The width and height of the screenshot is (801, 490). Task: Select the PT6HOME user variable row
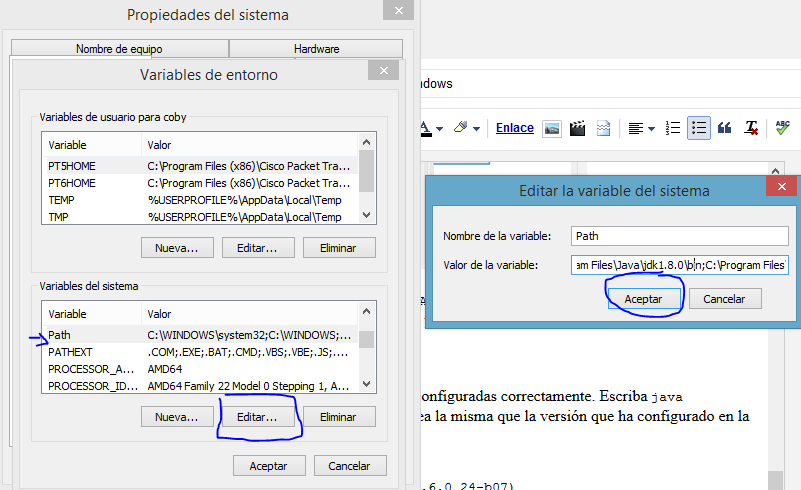[200, 183]
